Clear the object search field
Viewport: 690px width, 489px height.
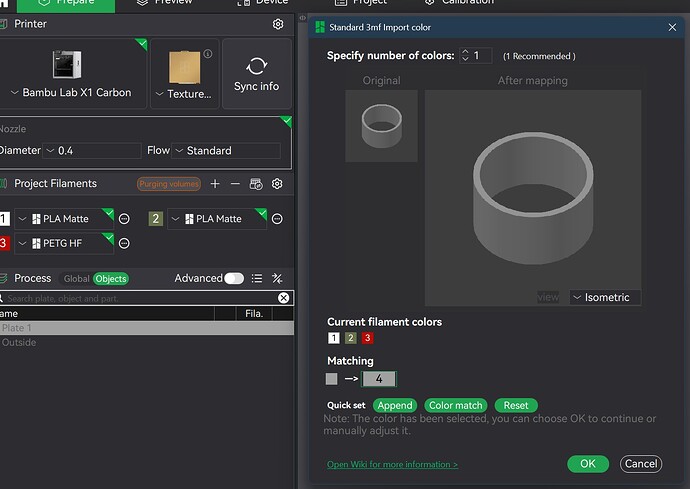point(284,298)
